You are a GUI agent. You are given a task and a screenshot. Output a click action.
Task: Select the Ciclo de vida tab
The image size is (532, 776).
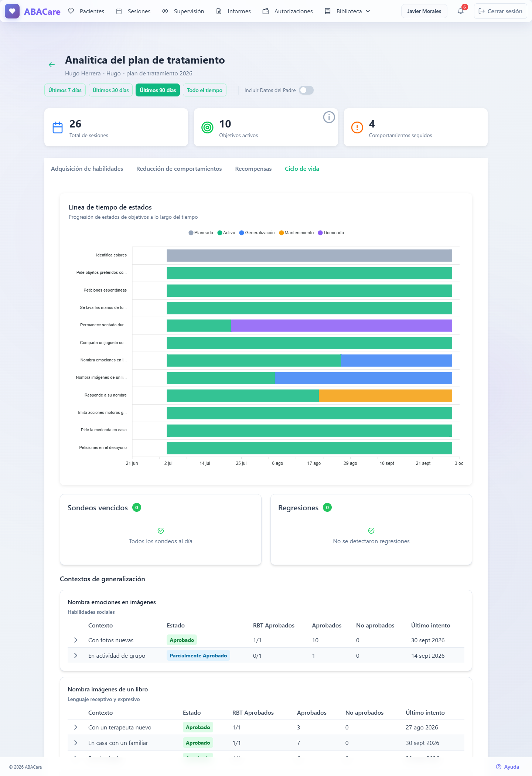(302, 169)
